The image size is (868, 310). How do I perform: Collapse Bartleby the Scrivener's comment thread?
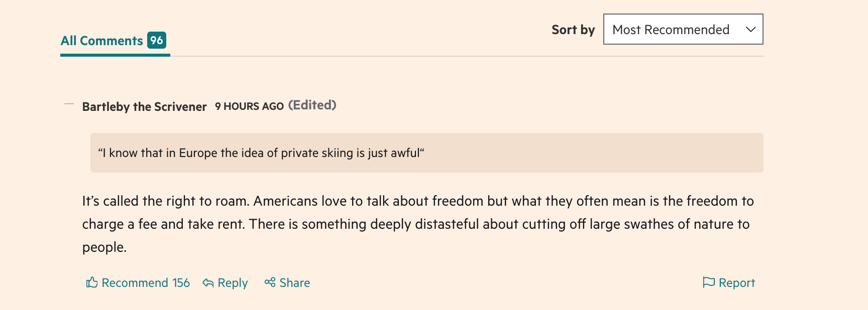69,104
